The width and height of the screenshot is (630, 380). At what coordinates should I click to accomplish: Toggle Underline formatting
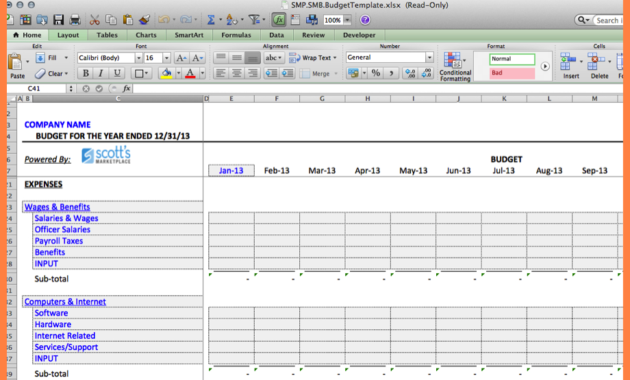[117, 73]
